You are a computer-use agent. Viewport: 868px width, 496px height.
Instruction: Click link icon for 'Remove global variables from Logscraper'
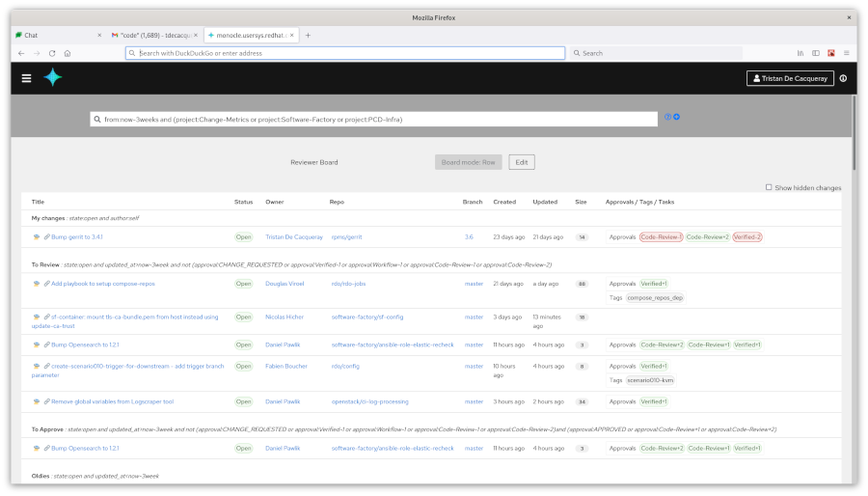tap(46, 401)
